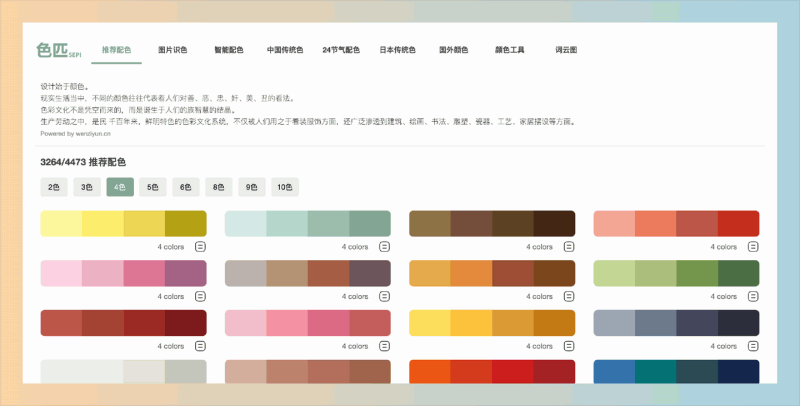Pick the teal swatch in the blue bottom palette

[656, 372]
